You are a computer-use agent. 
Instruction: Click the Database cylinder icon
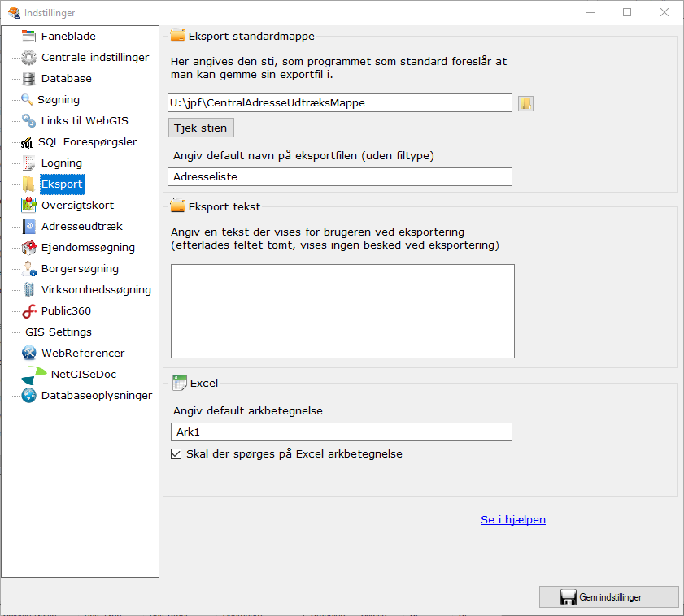[29, 79]
